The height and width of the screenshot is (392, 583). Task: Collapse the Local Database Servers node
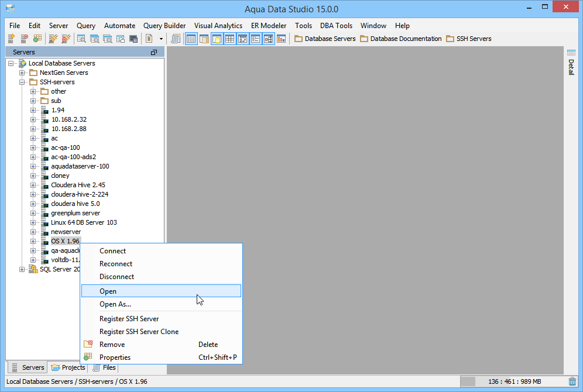tap(11, 63)
